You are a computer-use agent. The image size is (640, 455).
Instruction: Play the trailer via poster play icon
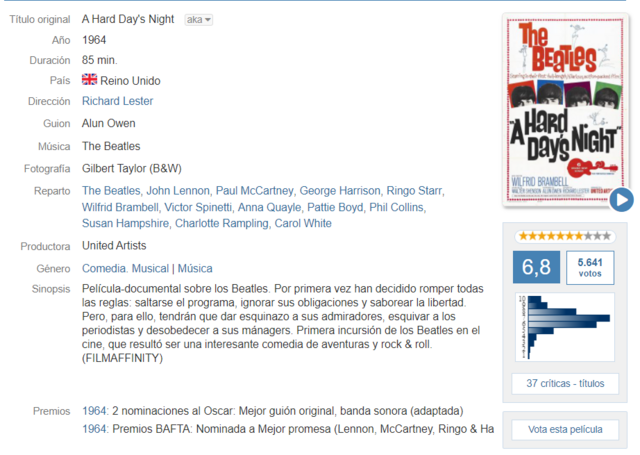coord(621,200)
